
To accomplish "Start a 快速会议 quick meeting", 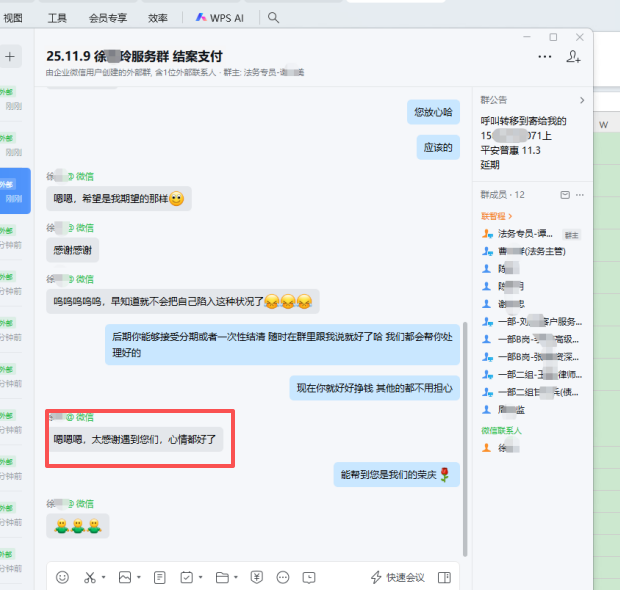I will coord(398,577).
